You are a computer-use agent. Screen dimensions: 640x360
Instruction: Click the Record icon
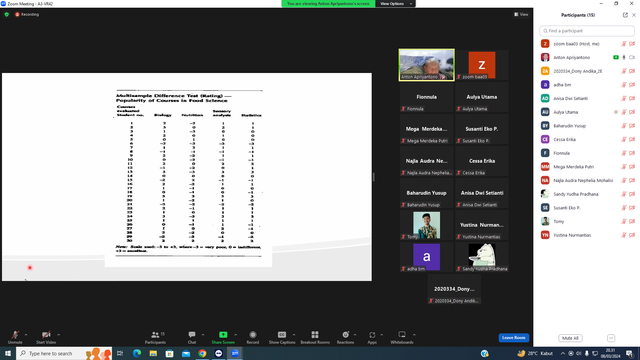pos(253,335)
